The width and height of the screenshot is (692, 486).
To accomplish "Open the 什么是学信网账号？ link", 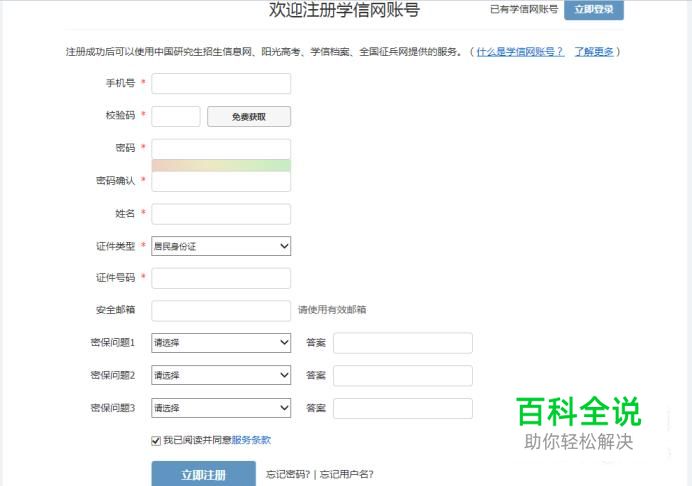I will [520, 52].
